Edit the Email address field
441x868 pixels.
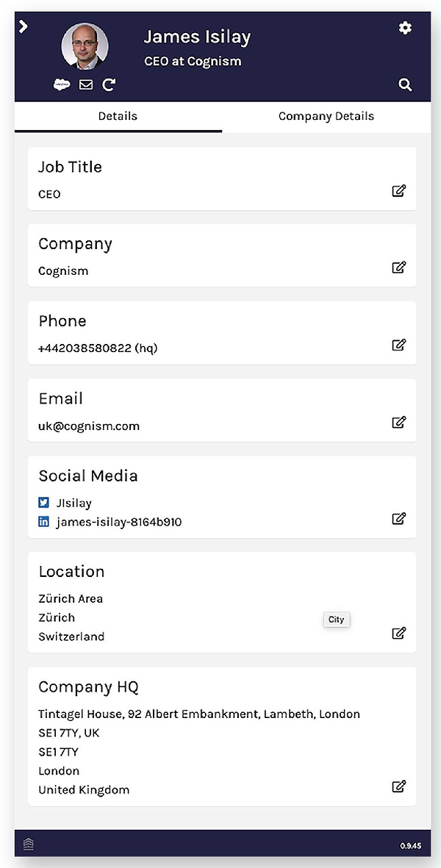click(399, 423)
